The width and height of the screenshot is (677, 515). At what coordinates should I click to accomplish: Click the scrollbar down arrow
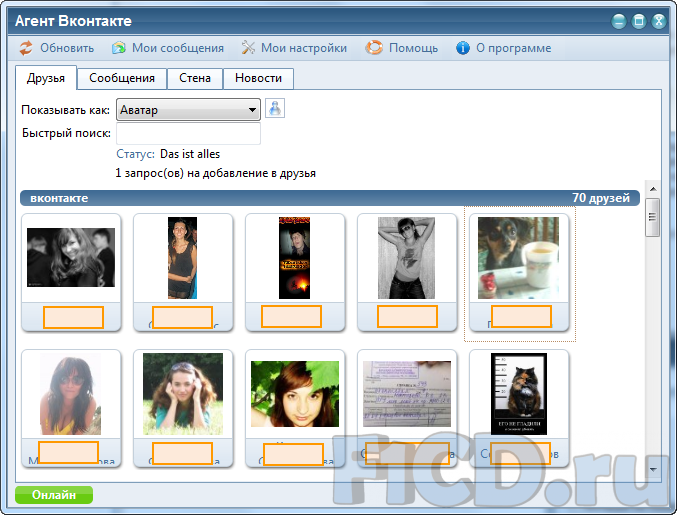click(653, 470)
